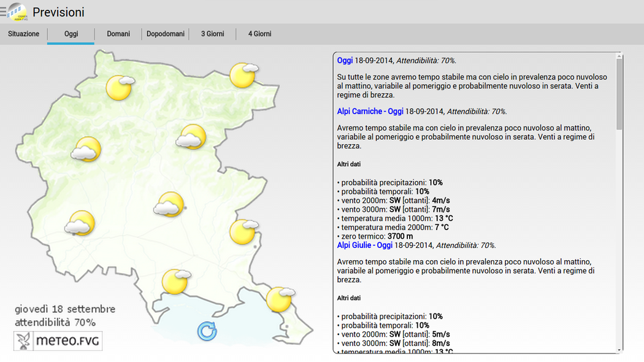
Task: Click the weather icon at the map's southeastern tip
Action: 280,299
